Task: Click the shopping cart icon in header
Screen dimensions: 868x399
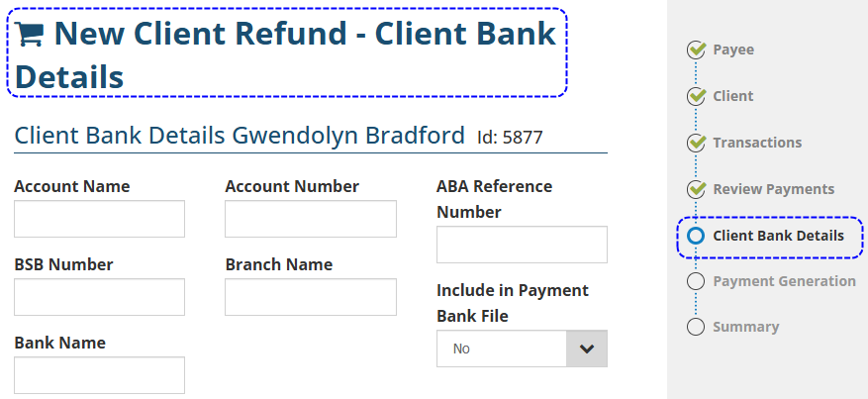Action: [31, 36]
